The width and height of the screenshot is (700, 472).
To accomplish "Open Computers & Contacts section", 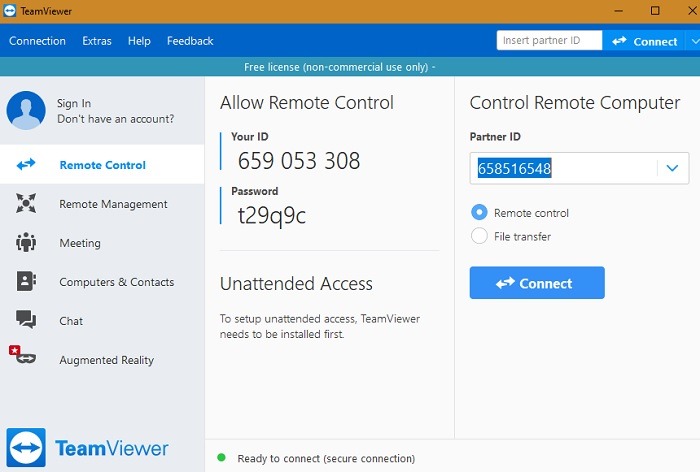I will pos(102,282).
